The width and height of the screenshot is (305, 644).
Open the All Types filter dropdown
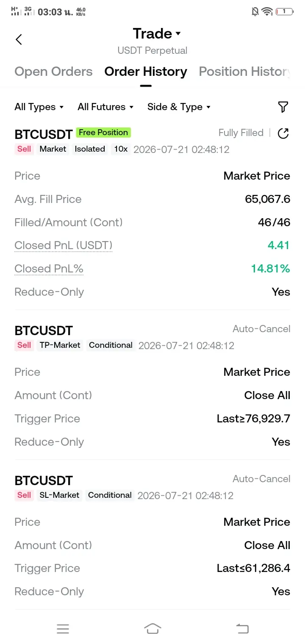point(39,107)
